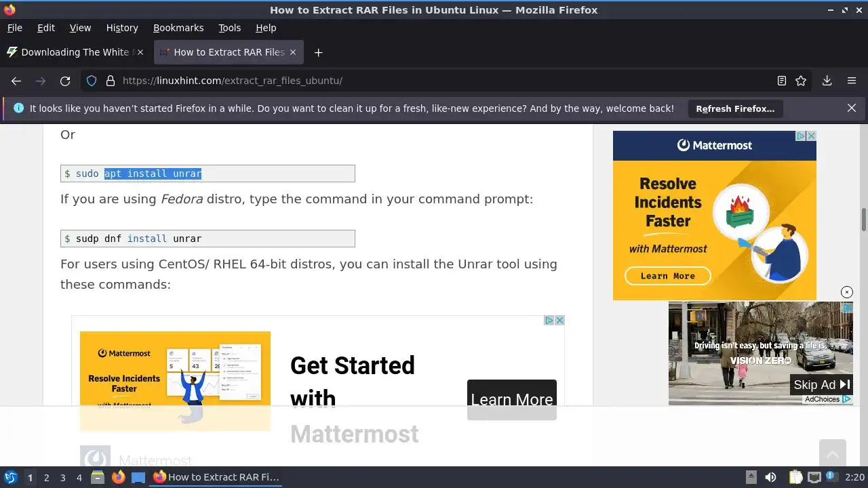This screenshot has width=868, height=488.
Task: Open the Edit menu
Action: point(46,28)
